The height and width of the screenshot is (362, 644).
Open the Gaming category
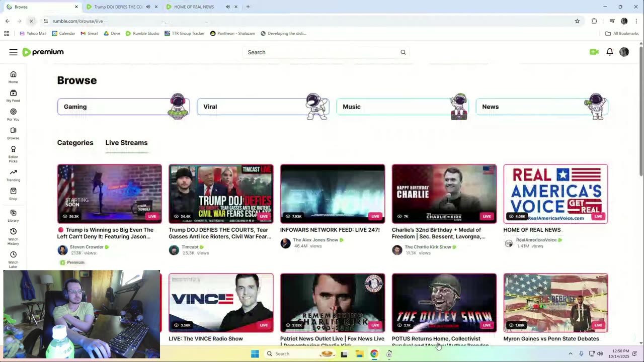click(x=123, y=107)
